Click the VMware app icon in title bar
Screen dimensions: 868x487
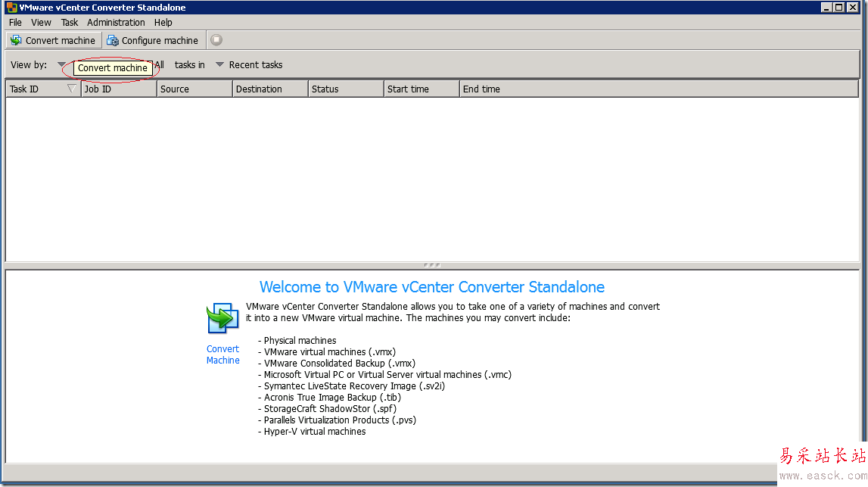[11, 8]
